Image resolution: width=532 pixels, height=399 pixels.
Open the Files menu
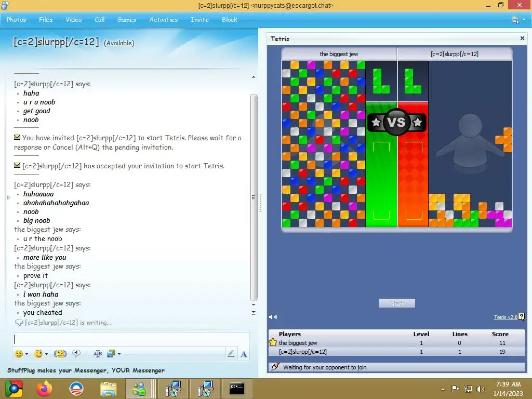(46, 20)
